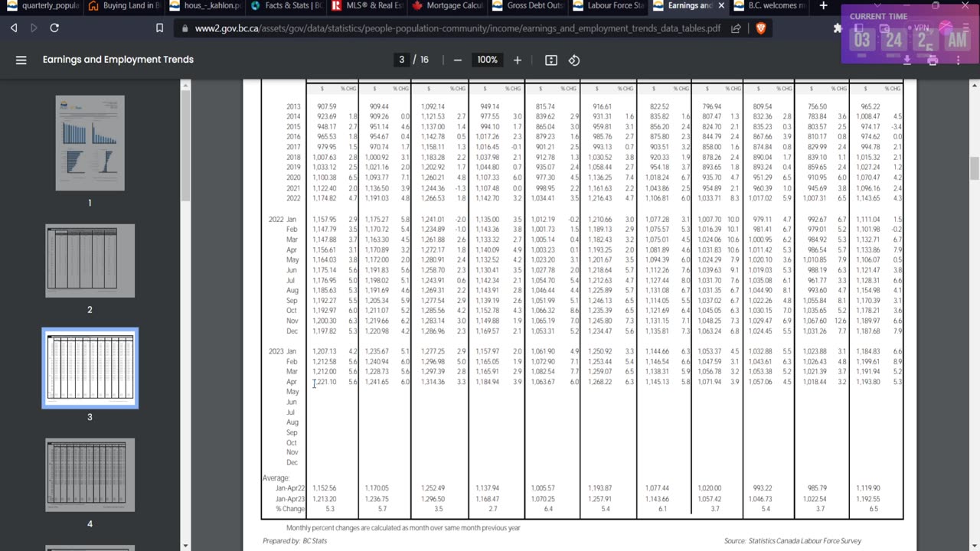980x551 pixels.
Task: Select page 3 thumbnail in sidebar
Action: 90,368
